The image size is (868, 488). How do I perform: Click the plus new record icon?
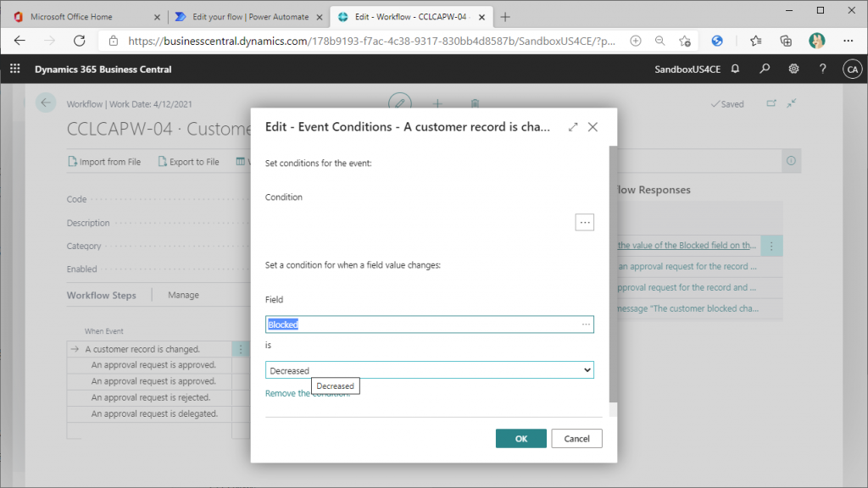pos(437,103)
